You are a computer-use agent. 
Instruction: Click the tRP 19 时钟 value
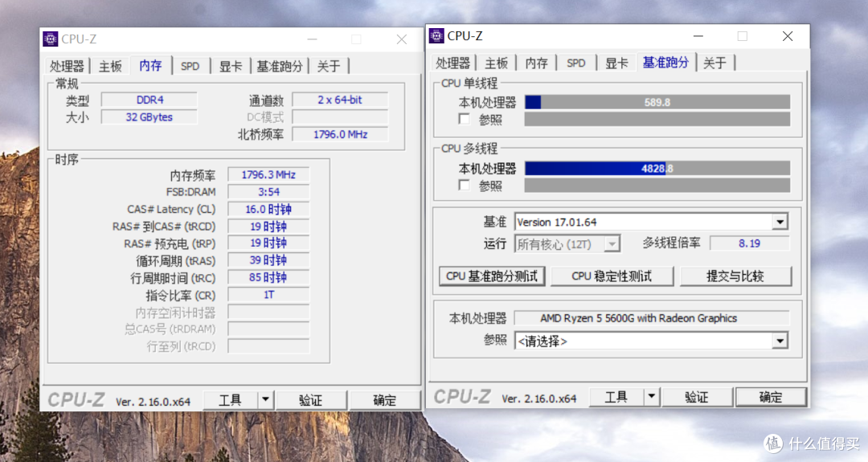(268, 243)
